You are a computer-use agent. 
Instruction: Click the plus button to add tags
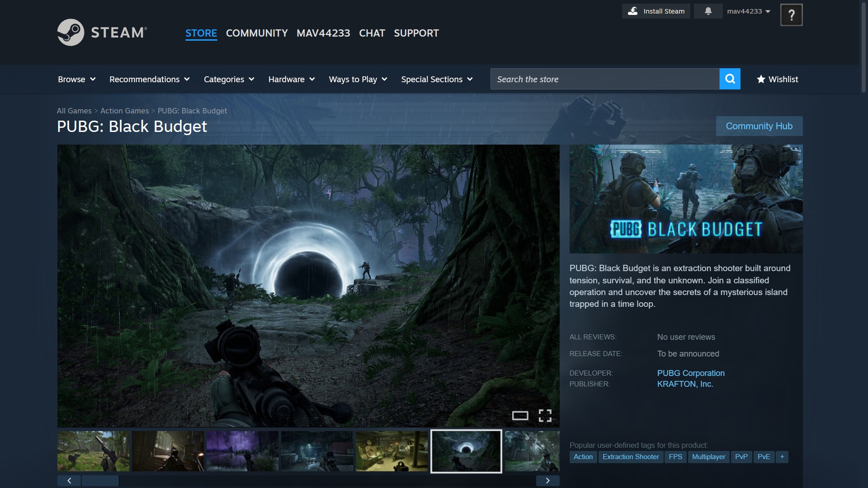[782, 457]
